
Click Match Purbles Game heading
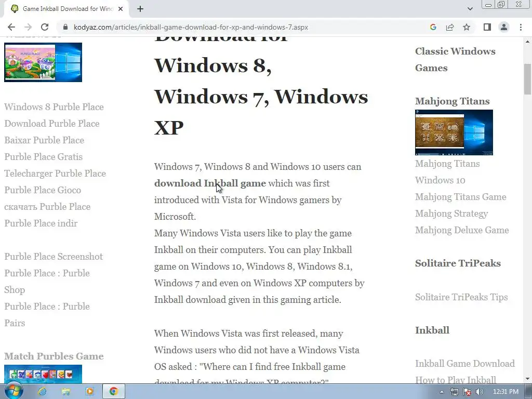click(54, 356)
